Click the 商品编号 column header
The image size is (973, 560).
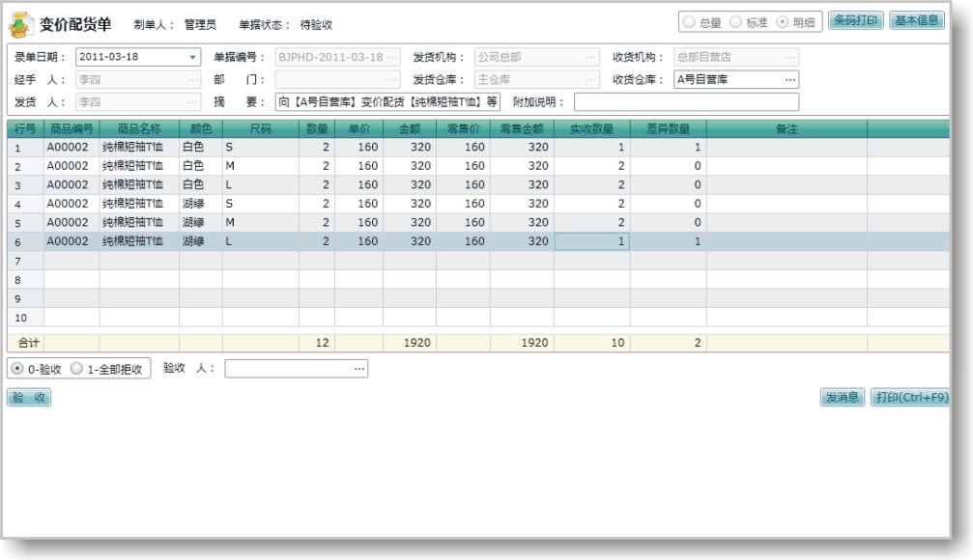pos(72,129)
